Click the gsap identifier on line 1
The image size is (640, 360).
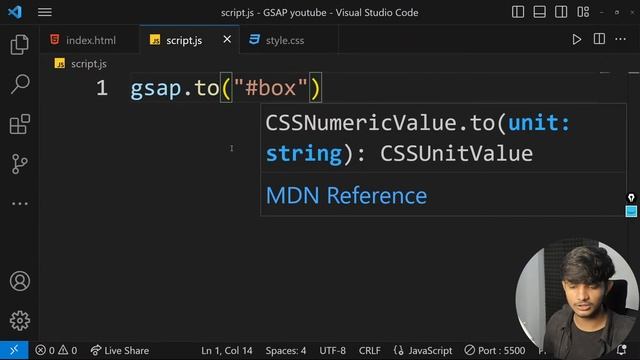(156, 89)
